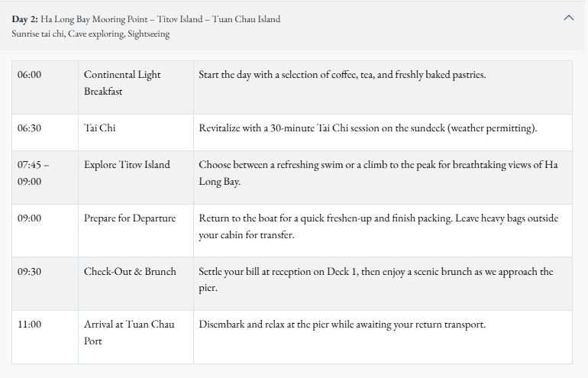The width and height of the screenshot is (588, 378).
Task: Click the disembark at pier description
Action: pyautogui.click(x=342, y=325)
